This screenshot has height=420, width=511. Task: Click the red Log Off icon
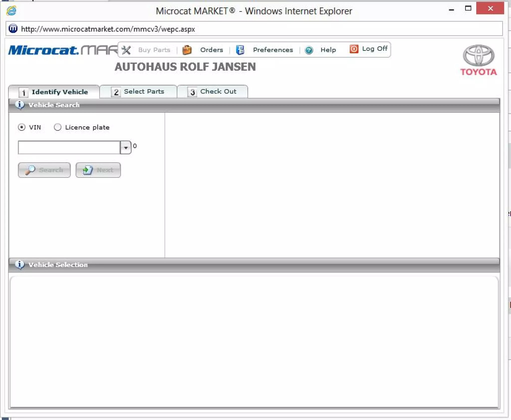point(354,49)
